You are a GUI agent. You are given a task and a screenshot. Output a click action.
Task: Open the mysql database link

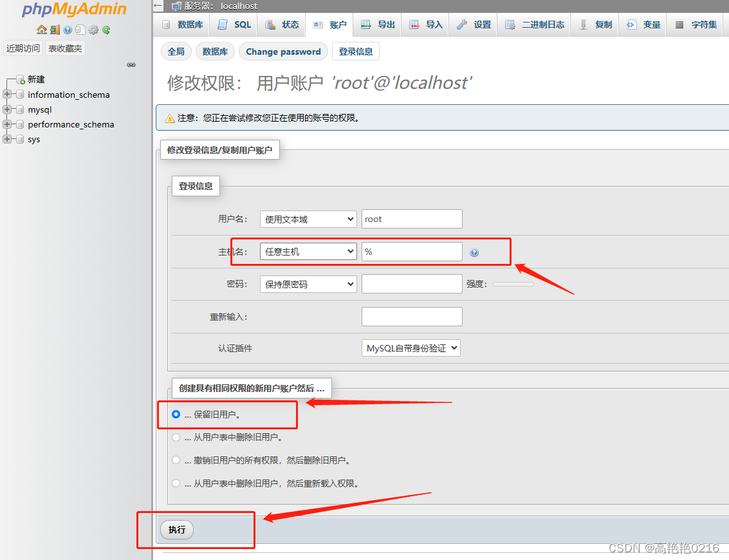[39, 110]
